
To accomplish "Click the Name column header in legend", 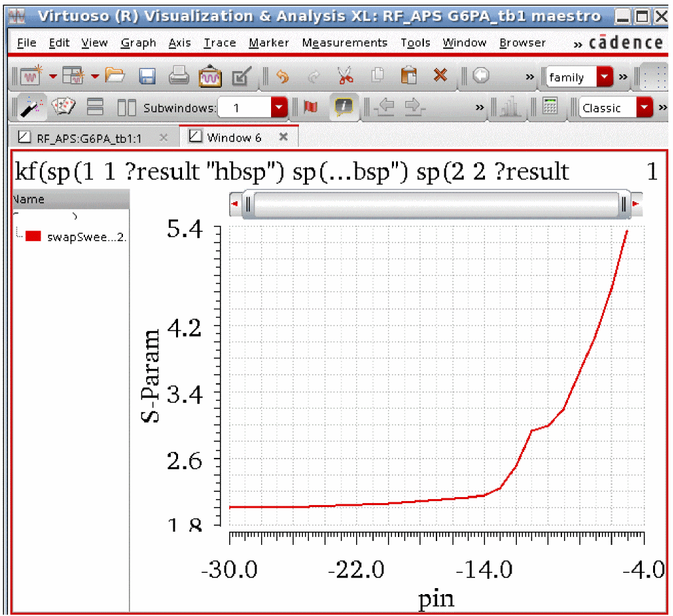I will coord(71,199).
